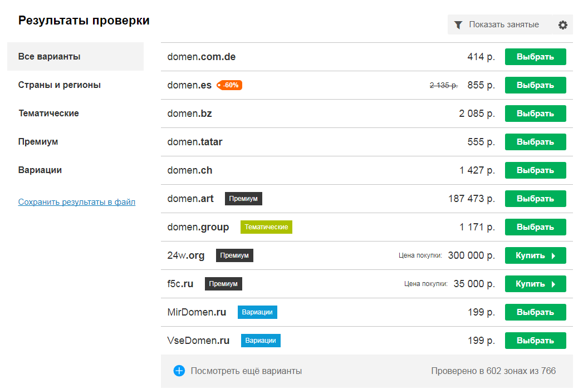
Task: Click the settings gear icon
Action: 563,25
